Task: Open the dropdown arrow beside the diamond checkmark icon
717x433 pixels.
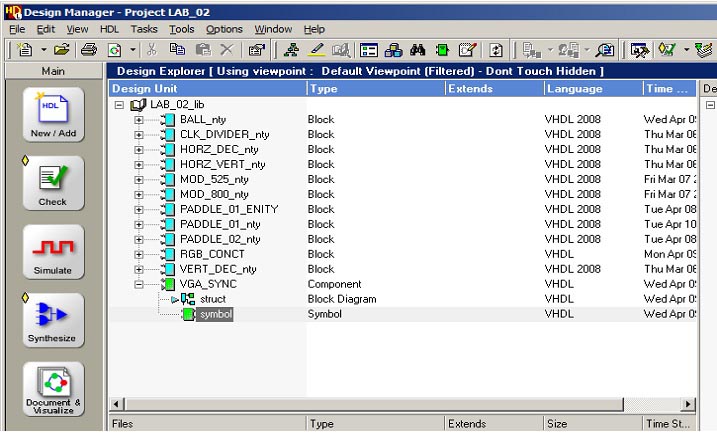Action: point(686,49)
